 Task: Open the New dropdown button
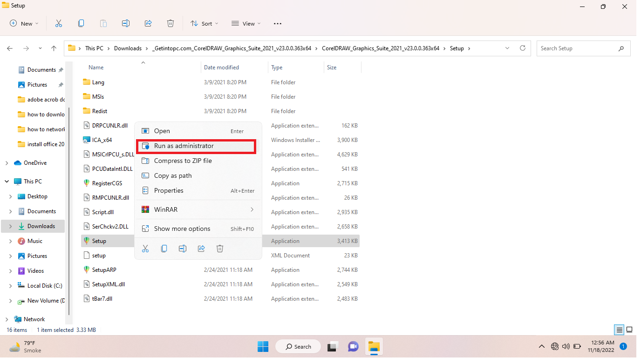(x=24, y=23)
